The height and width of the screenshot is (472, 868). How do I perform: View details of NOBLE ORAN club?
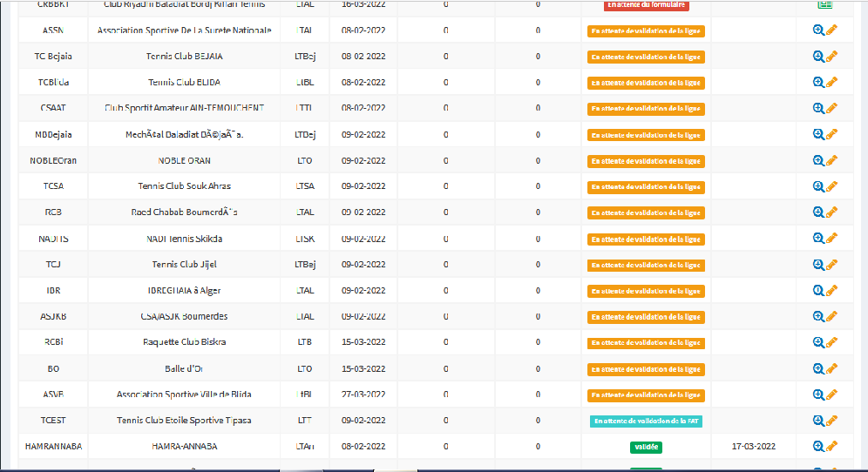tap(818, 161)
